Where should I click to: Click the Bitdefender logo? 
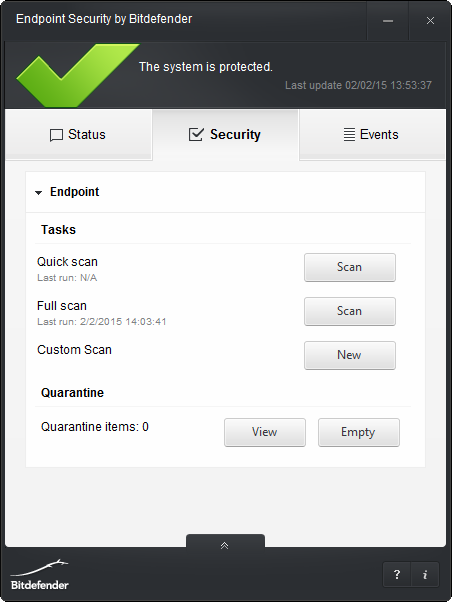click(x=40, y=575)
